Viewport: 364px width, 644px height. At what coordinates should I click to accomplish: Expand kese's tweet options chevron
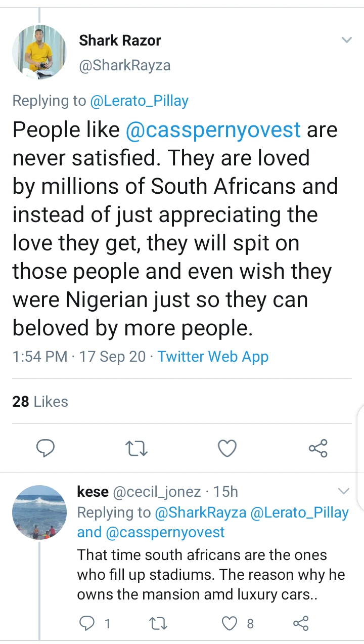[x=343, y=491]
